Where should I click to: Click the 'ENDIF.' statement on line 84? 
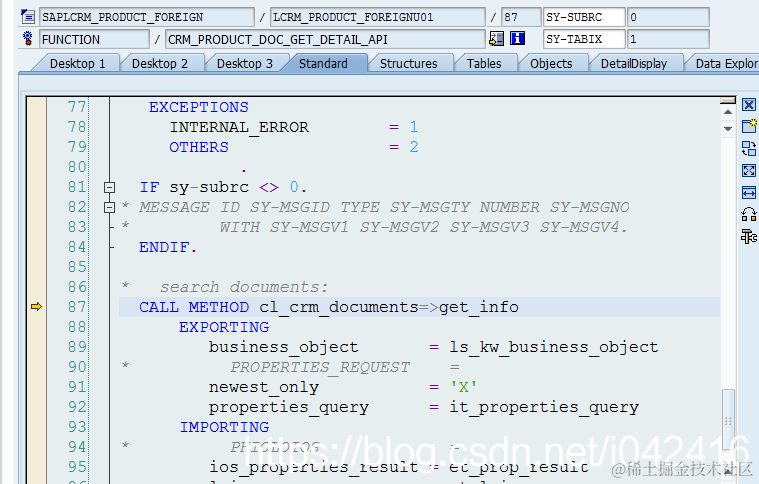click(168, 247)
